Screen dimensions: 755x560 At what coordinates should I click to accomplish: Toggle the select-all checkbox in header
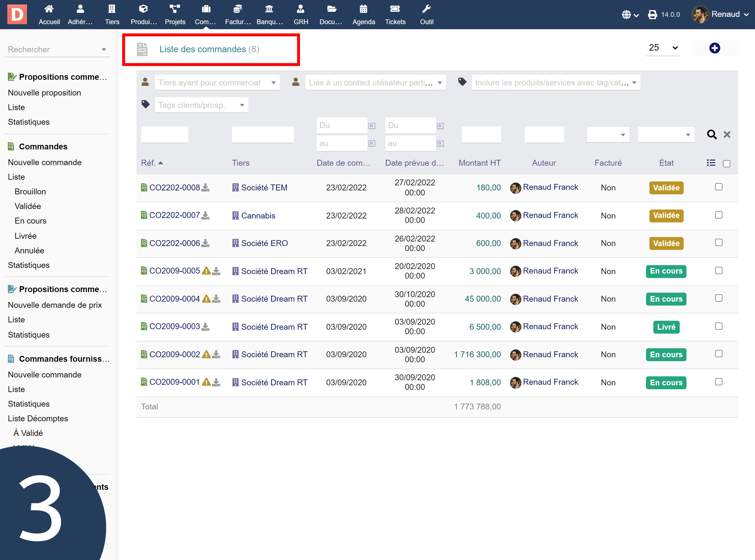(727, 164)
